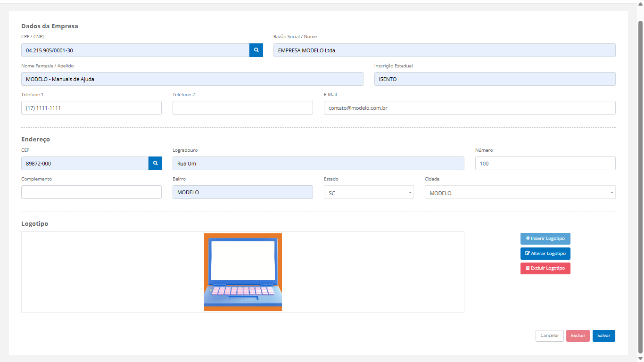Click the Cancelar button
Screen dimensions: 644x362
pos(549,336)
